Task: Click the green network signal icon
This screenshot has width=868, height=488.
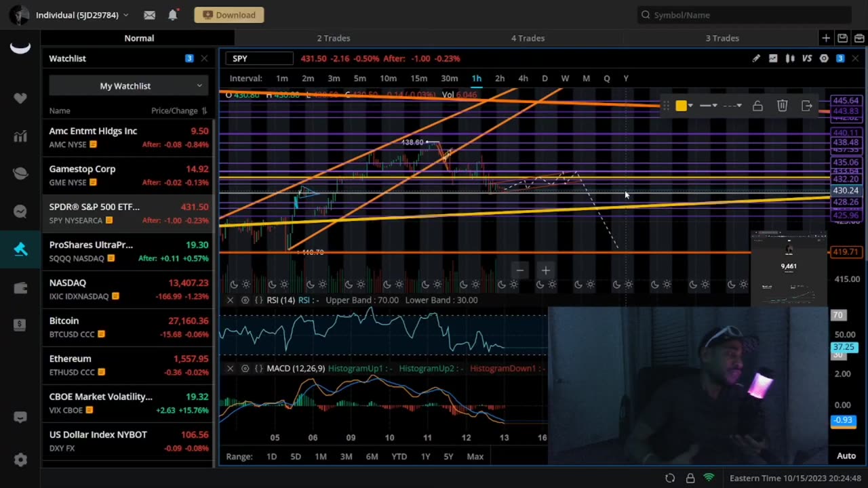Action: pyautogui.click(x=709, y=478)
